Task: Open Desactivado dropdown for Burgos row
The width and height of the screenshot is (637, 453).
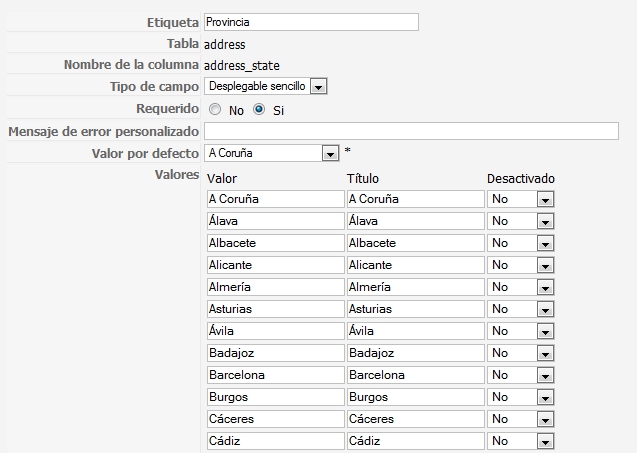Action: (545, 398)
